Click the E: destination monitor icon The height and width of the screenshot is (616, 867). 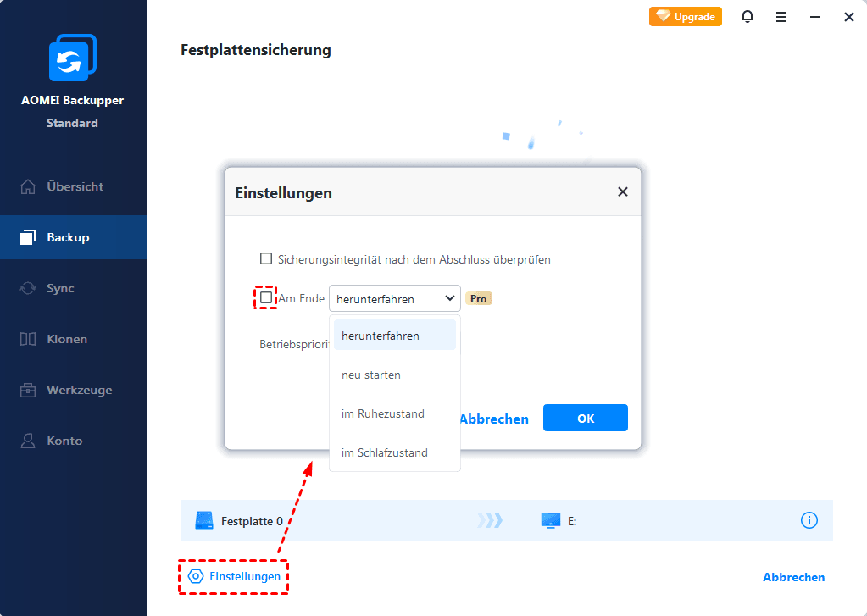[550, 520]
